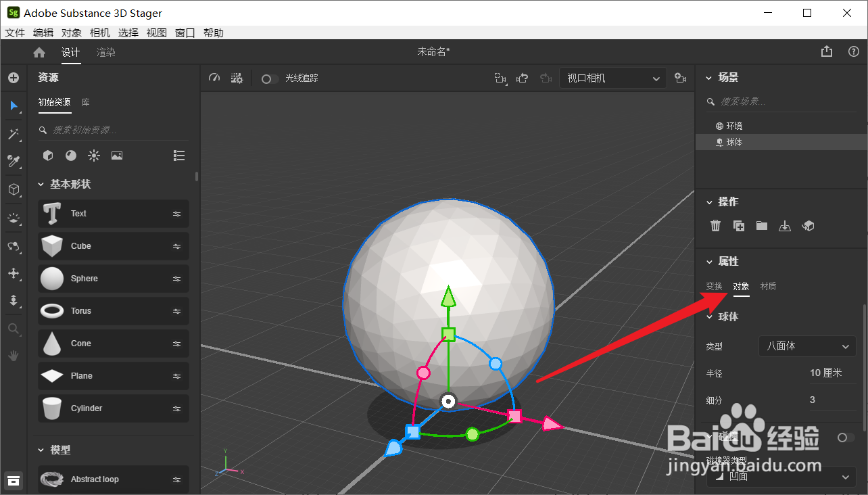The image size is (868, 495).
Task: Click the Torus shape asset
Action: coord(114,311)
